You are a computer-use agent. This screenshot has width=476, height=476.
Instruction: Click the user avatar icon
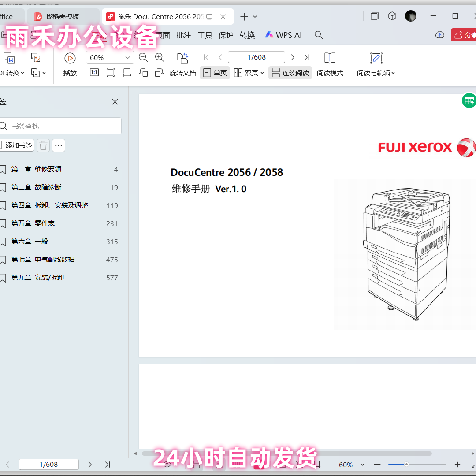(411, 16)
